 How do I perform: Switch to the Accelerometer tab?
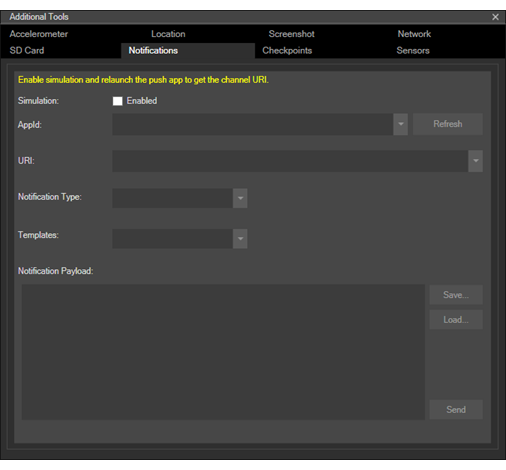tap(39, 34)
